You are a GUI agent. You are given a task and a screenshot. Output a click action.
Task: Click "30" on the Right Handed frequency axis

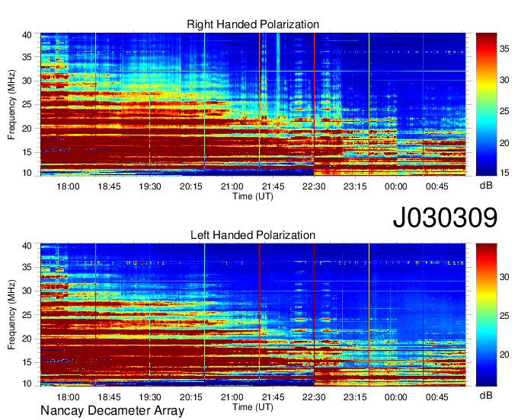pyautogui.click(x=27, y=81)
